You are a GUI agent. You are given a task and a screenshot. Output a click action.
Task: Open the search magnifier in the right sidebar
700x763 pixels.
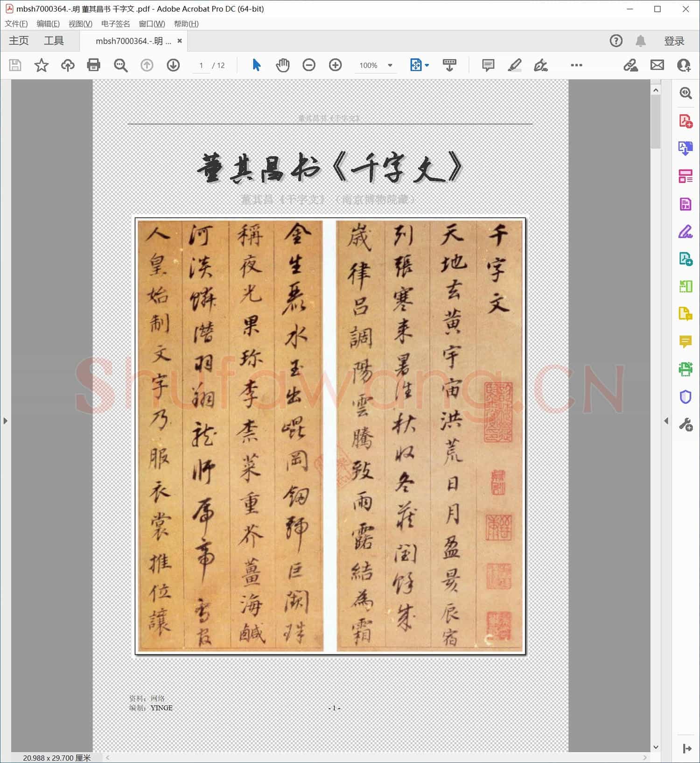click(686, 93)
